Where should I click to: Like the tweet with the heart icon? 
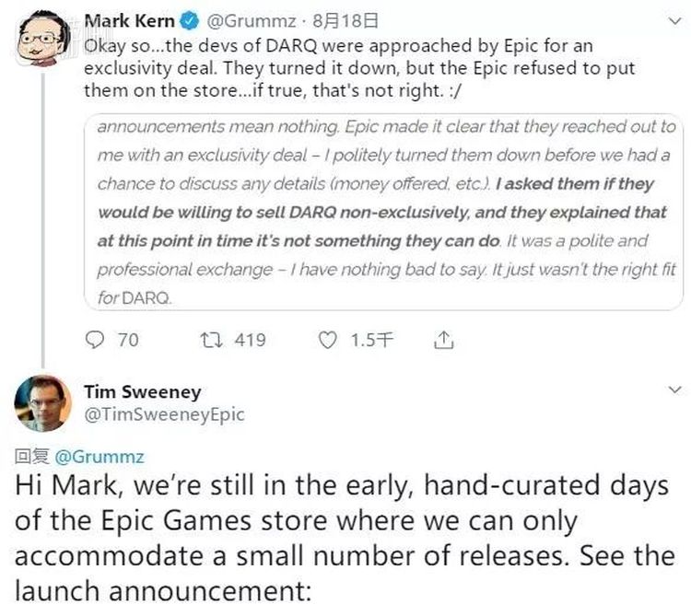(x=328, y=341)
